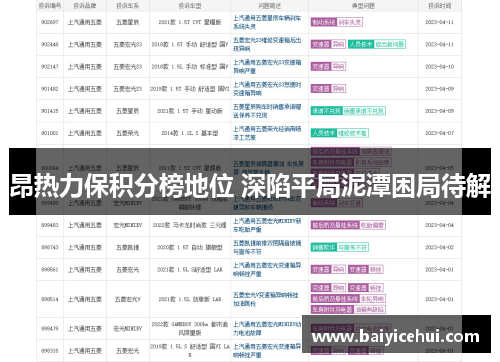The height and width of the screenshot is (362, 500).
Task: Open complaint description link in row 898561
Action: pyautogui.click(x=267, y=269)
